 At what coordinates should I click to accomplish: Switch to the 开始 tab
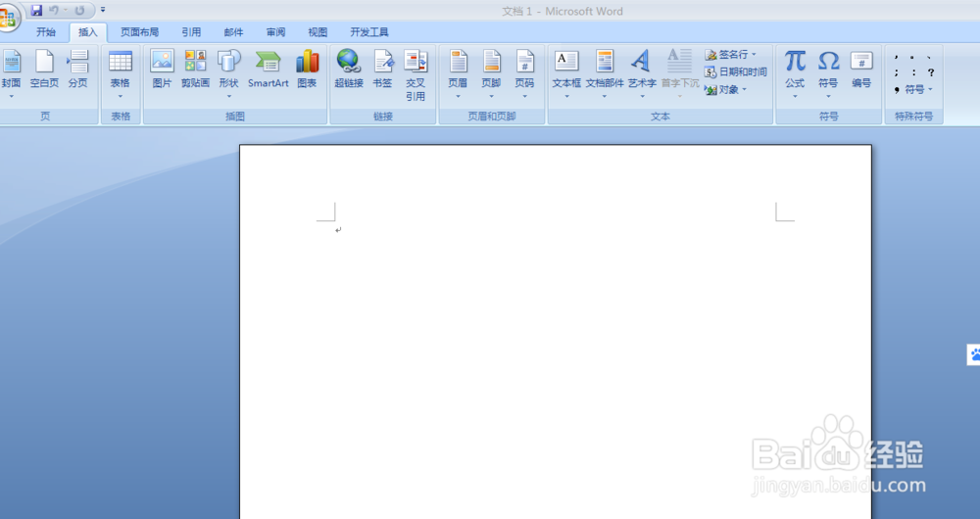(x=46, y=32)
